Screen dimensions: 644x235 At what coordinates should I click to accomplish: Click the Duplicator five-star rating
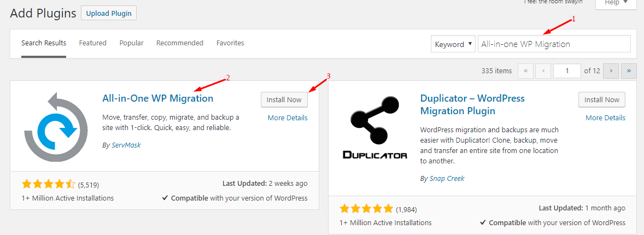[x=366, y=209]
